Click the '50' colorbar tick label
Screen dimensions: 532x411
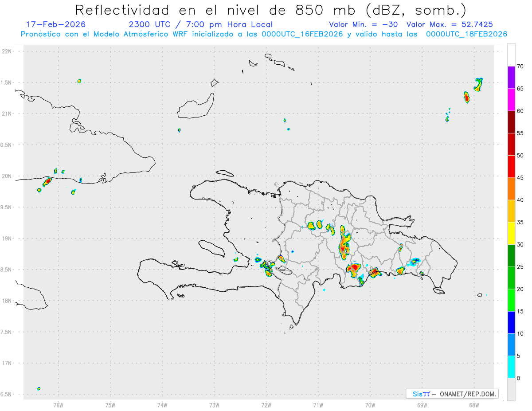pyautogui.click(x=520, y=156)
